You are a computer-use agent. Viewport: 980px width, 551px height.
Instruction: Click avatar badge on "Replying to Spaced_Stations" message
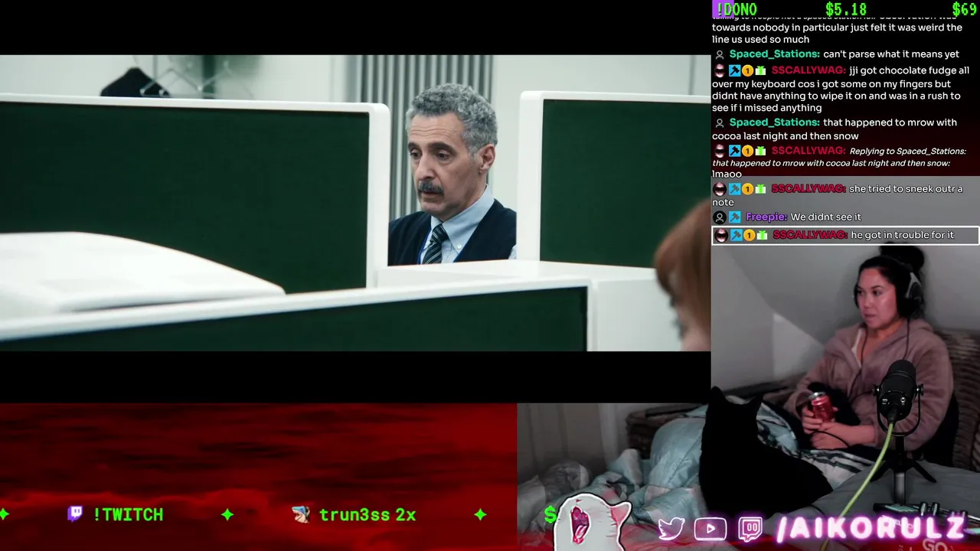click(x=720, y=151)
